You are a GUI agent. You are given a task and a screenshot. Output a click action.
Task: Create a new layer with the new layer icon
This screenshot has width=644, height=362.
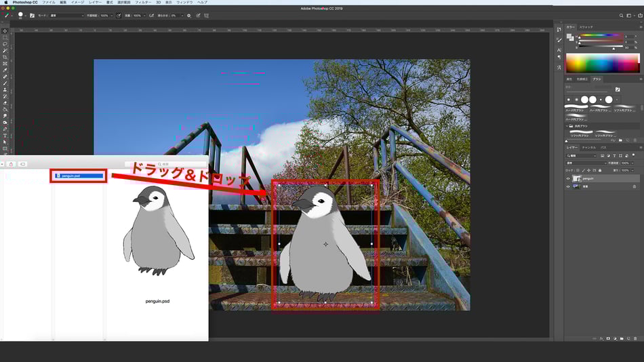coord(628,338)
